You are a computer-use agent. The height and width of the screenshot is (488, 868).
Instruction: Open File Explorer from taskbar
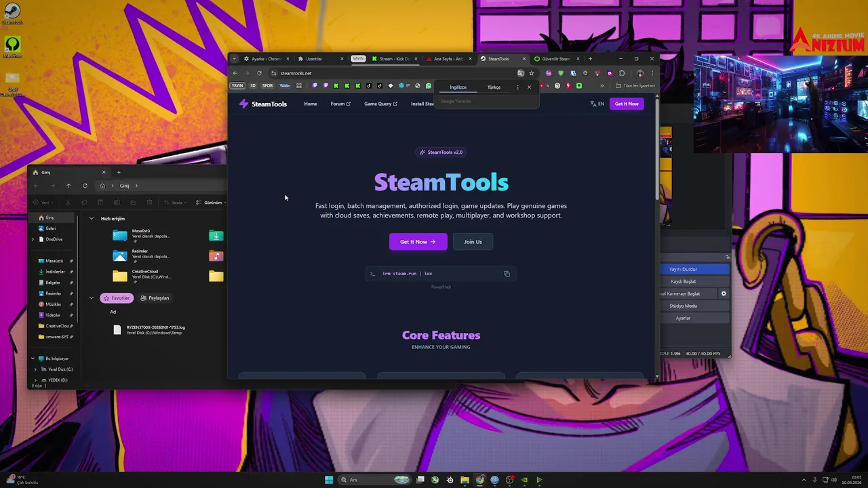[465, 480]
